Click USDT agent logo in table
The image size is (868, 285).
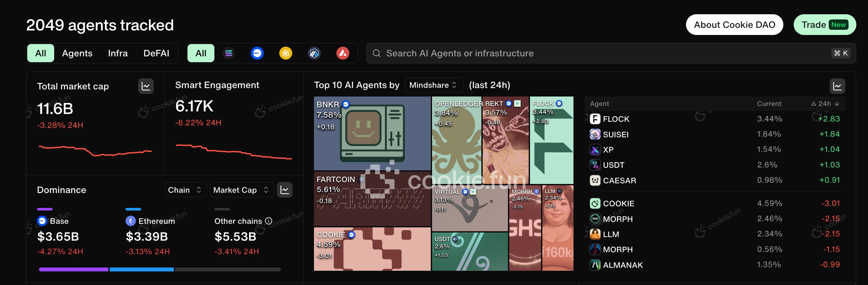pos(595,165)
